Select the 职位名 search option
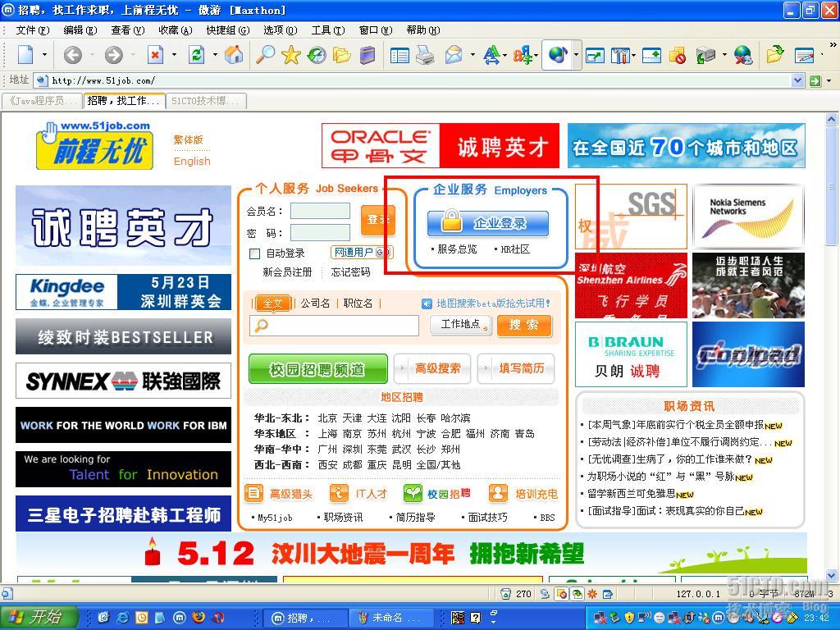The image size is (840, 630). (x=358, y=304)
